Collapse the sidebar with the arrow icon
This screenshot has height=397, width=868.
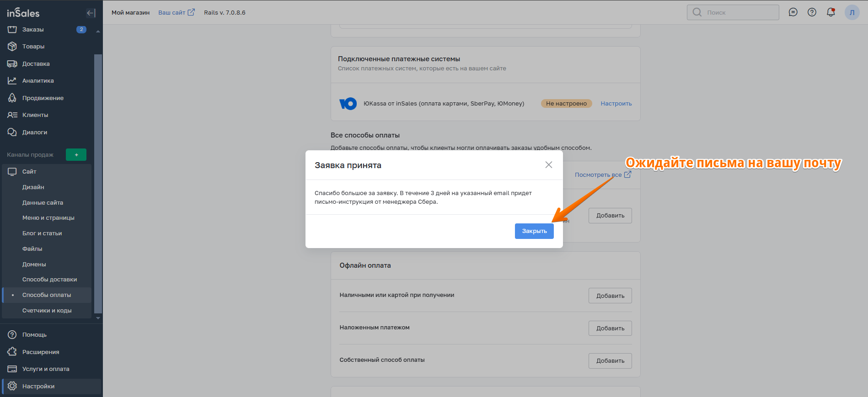[x=91, y=13]
